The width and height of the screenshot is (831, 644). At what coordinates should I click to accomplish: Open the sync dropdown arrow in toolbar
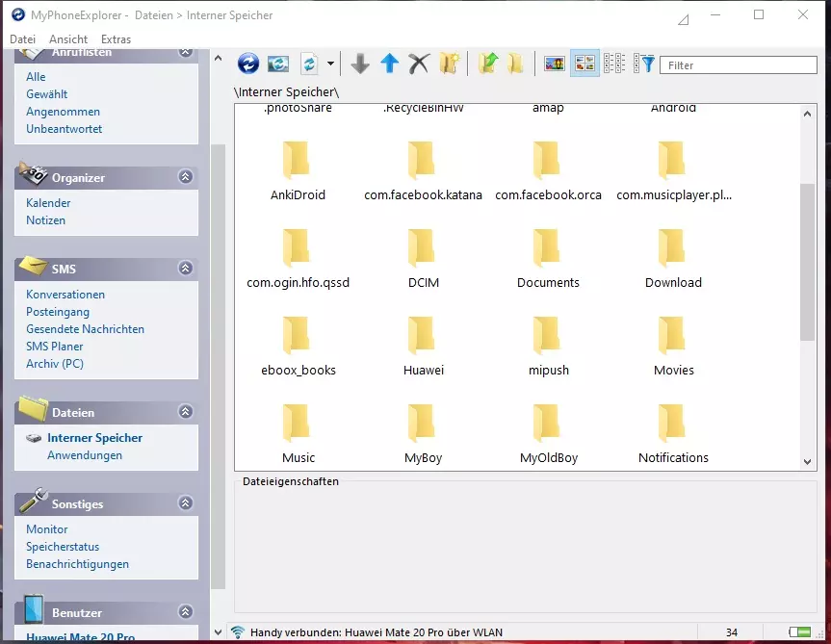point(330,64)
